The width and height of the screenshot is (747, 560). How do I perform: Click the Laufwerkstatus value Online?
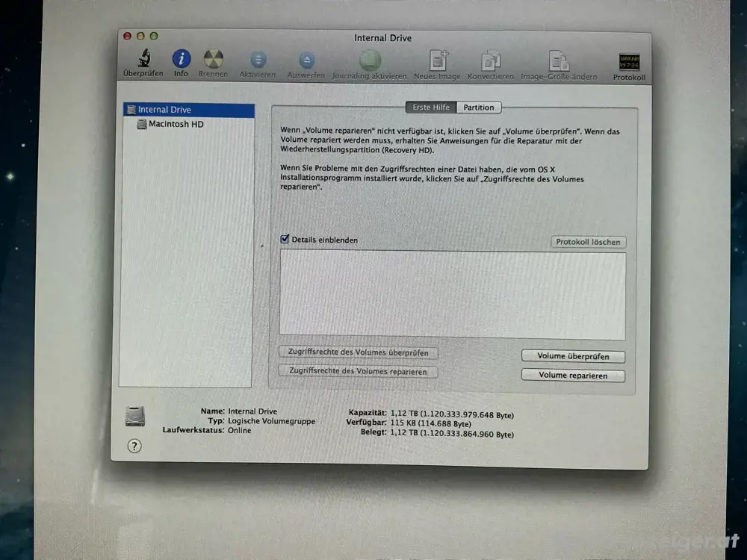coord(239,430)
